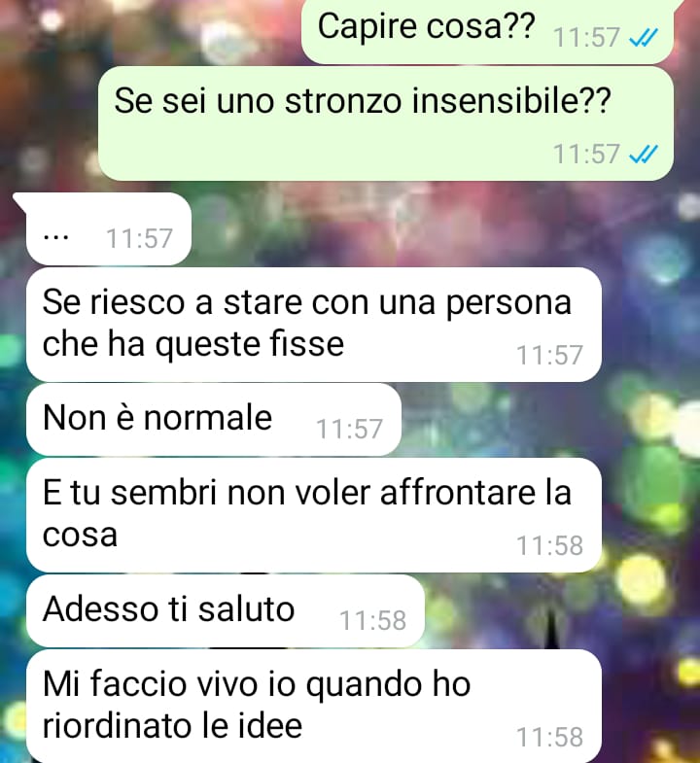Tap the 11:57 timestamp beside the "..." message
The height and width of the screenshot is (763, 700).
coord(139,238)
